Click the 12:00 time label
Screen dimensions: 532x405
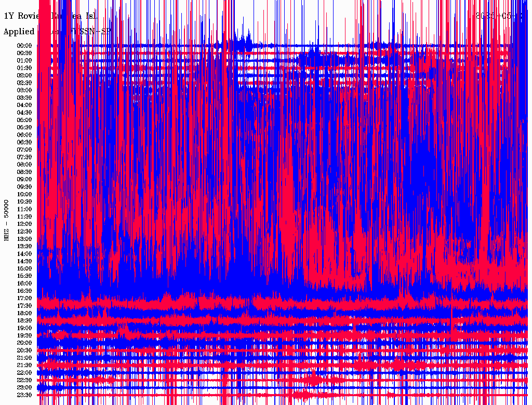coord(24,224)
